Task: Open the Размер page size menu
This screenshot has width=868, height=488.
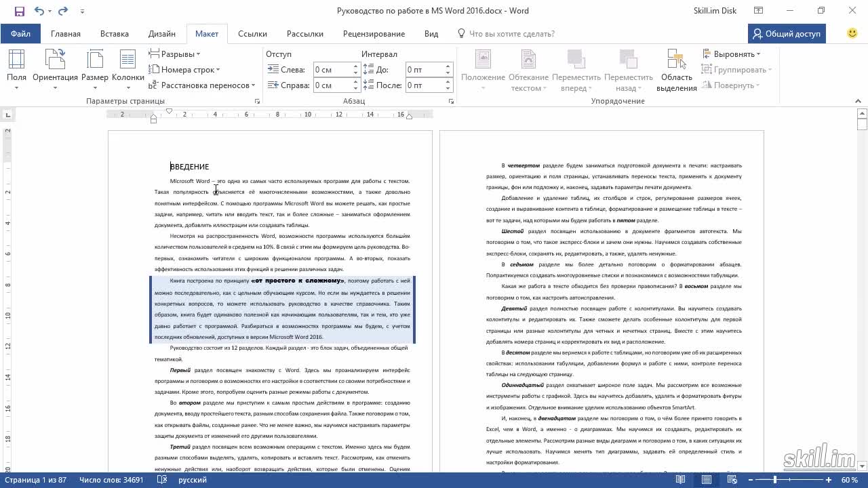Action: (95, 70)
